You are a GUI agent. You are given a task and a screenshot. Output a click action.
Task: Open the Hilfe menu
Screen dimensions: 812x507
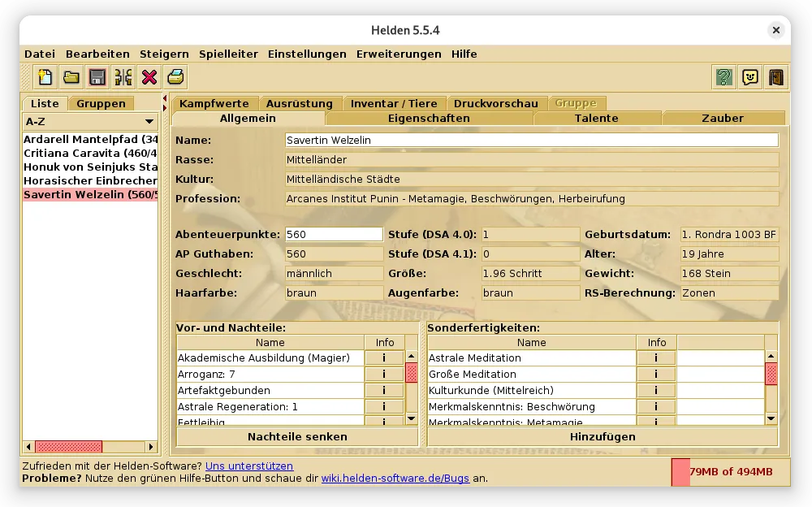pyautogui.click(x=464, y=54)
